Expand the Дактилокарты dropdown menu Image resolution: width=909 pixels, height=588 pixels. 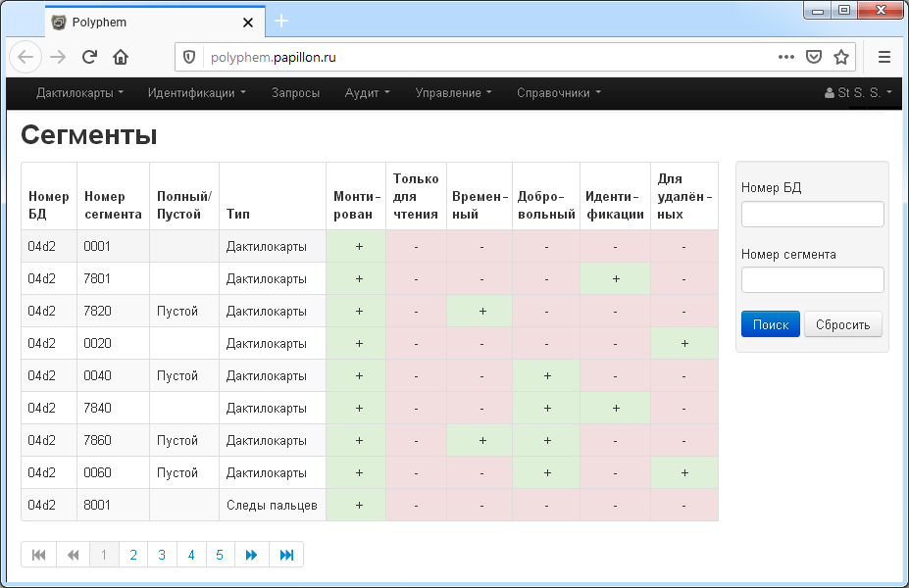pos(79,93)
